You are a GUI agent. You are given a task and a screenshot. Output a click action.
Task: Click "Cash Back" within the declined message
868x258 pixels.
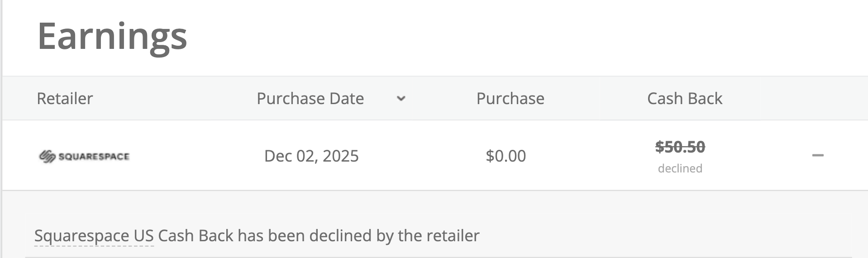pos(196,236)
